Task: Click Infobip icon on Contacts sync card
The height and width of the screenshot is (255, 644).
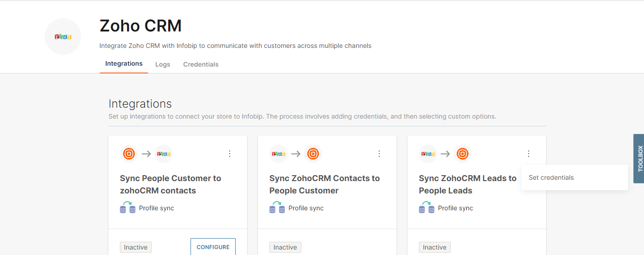Action: click(313, 154)
